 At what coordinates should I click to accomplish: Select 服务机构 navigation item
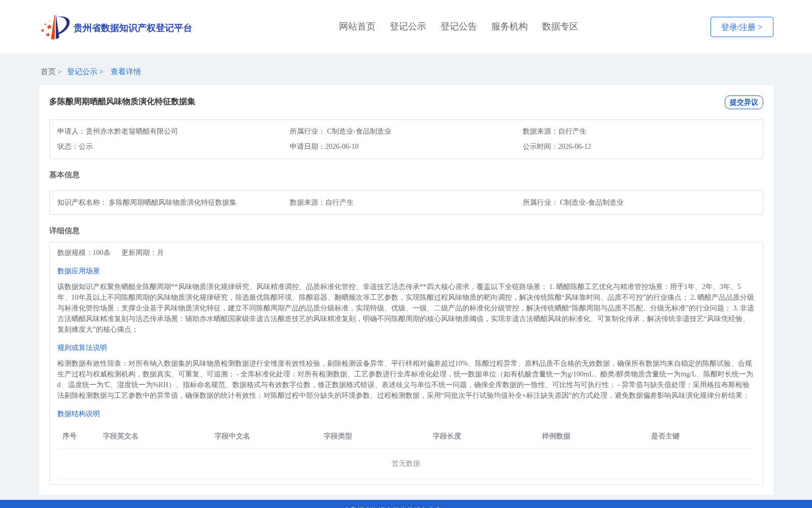[x=510, y=26]
